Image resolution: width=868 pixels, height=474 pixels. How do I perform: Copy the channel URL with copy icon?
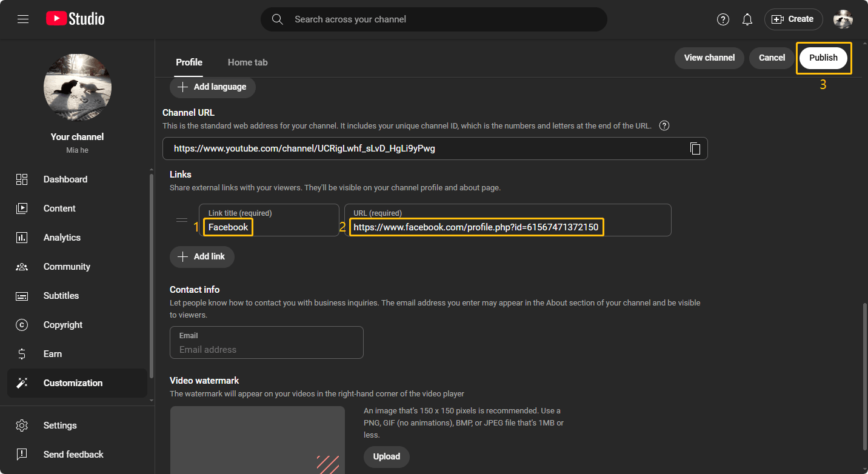[x=695, y=149]
